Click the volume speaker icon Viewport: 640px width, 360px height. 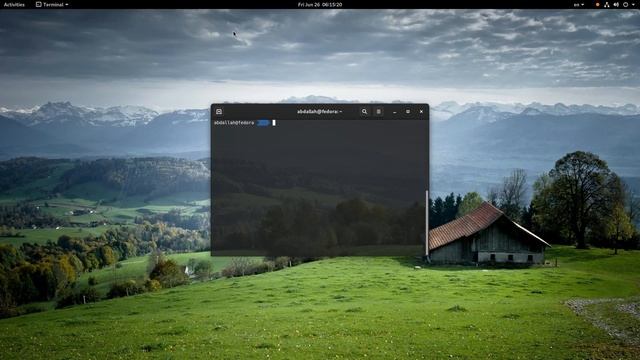point(616,4)
